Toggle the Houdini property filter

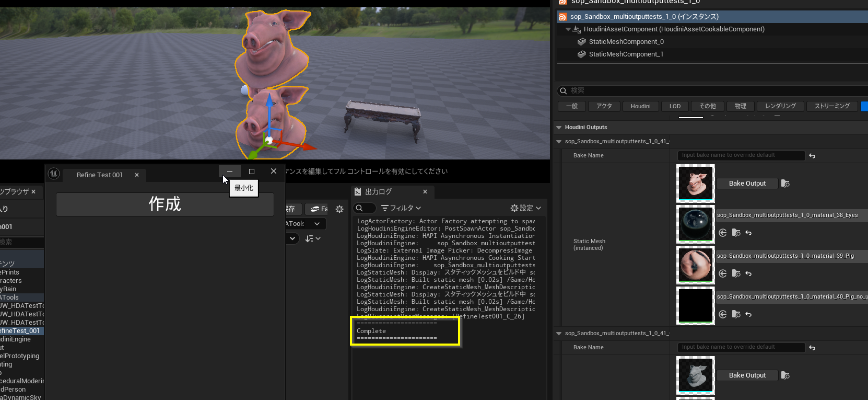(x=640, y=106)
